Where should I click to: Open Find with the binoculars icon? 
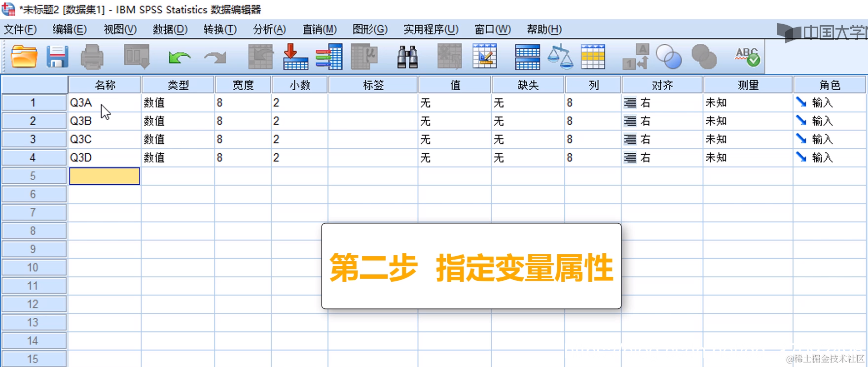click(x=407, y=57)
